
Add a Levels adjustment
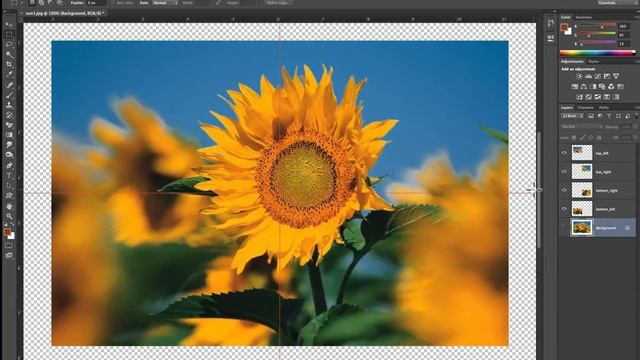589,76
